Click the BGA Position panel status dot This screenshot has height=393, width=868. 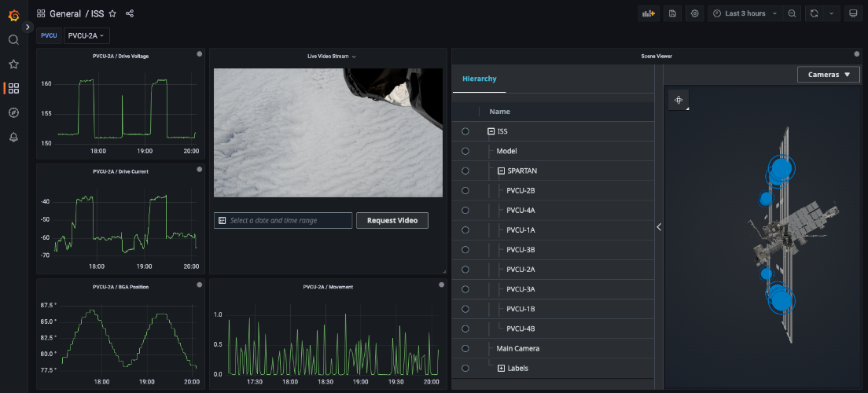[199, 285]
